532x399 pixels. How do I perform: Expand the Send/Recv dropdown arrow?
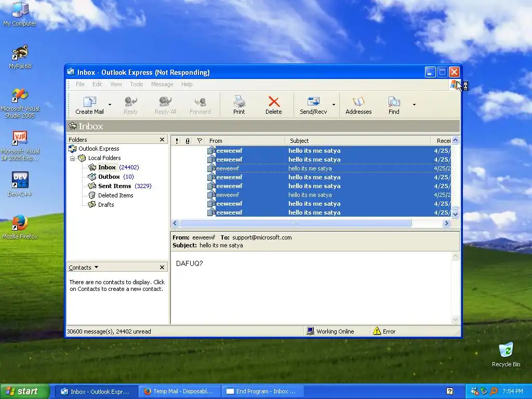click(x=334, y=104)
